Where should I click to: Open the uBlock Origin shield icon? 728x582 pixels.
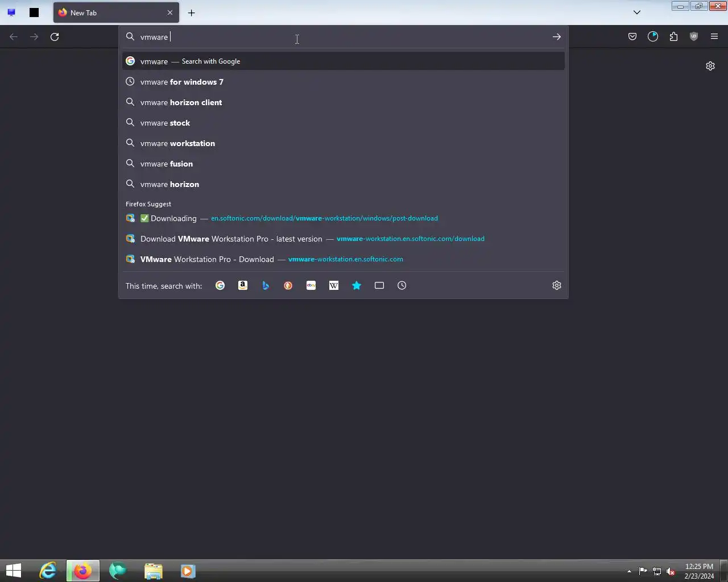pyautogui.click(x=694, y=37)
